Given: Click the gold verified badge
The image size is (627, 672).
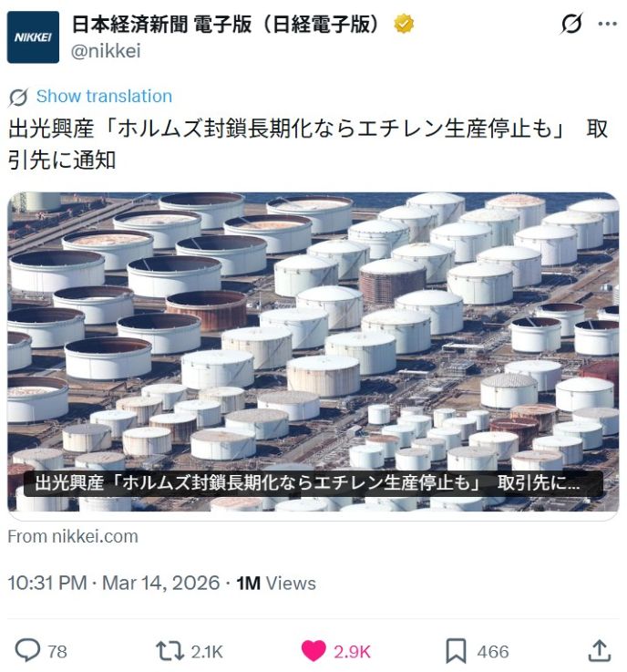Looking at the screenshot, I should coord(404,24).
